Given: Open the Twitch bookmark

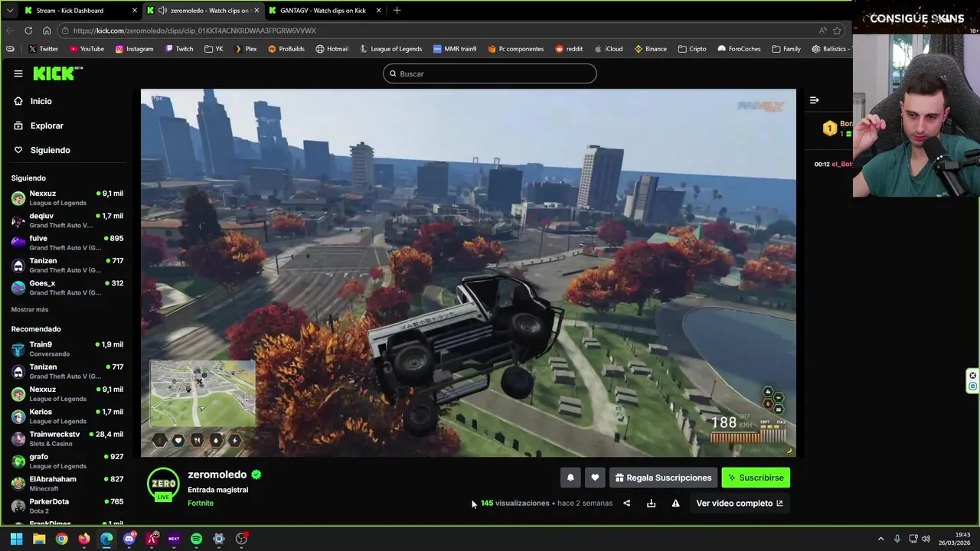Looking at the screenshot, I should click(x=178, y=48).
